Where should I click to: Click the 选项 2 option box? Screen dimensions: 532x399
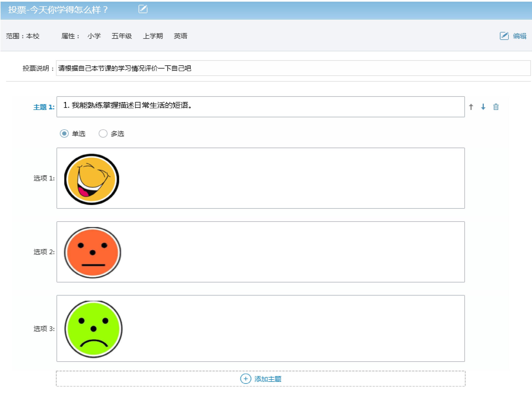[x=261, y=252]
